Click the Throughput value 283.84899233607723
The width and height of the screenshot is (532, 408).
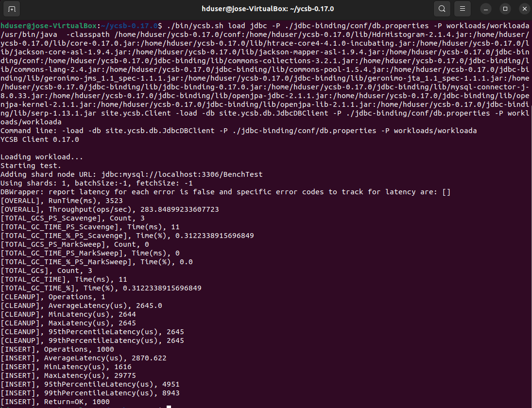(x=179, y=210)
